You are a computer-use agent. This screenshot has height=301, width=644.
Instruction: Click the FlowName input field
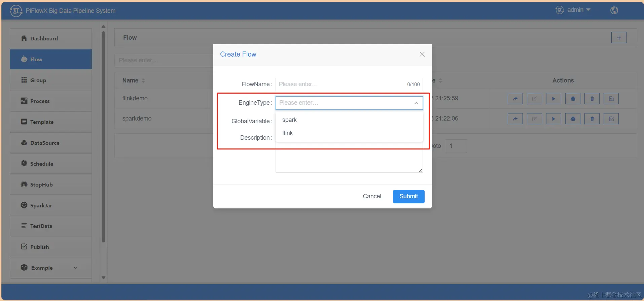[349, 85]
